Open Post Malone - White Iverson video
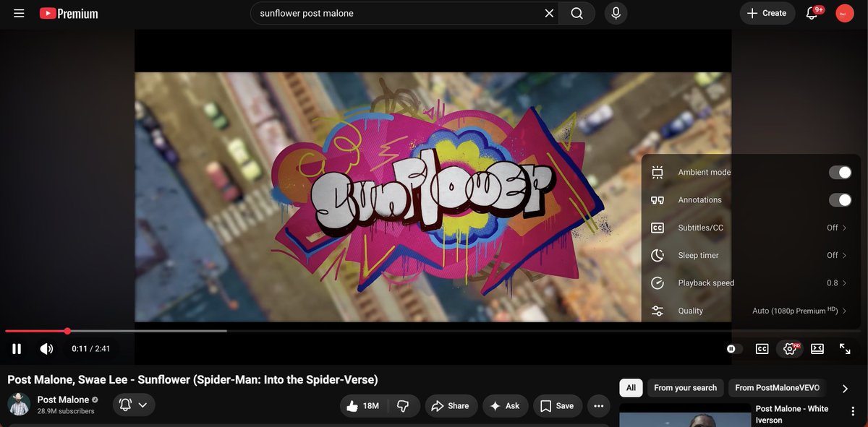Image resolution: width=868 pixels, height=427 pixels. point(792,414)
